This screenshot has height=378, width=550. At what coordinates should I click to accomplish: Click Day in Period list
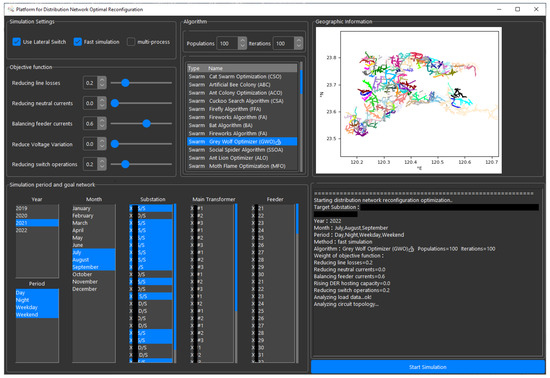[36, 293]
